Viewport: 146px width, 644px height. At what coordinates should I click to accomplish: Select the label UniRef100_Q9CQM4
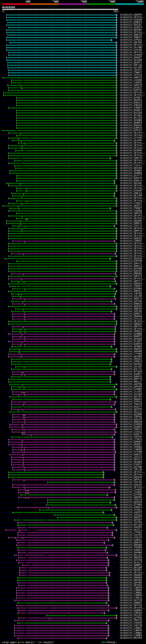click(131, 221)
